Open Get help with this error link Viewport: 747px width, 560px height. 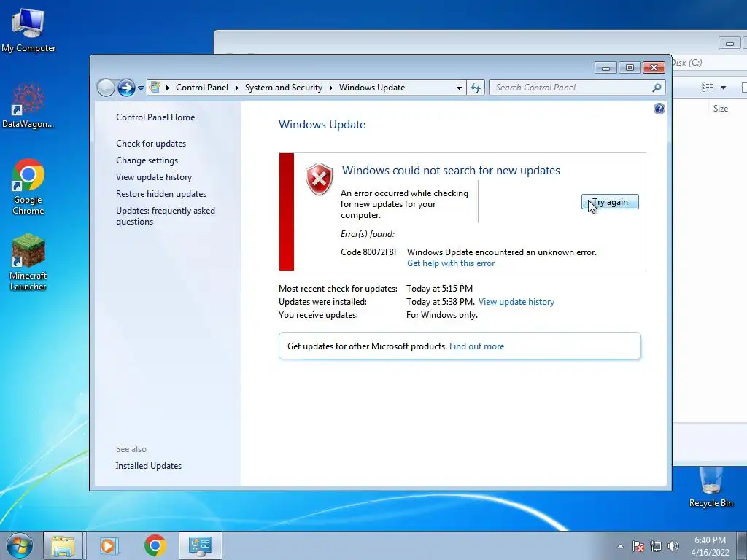click(x=451, y=263)
